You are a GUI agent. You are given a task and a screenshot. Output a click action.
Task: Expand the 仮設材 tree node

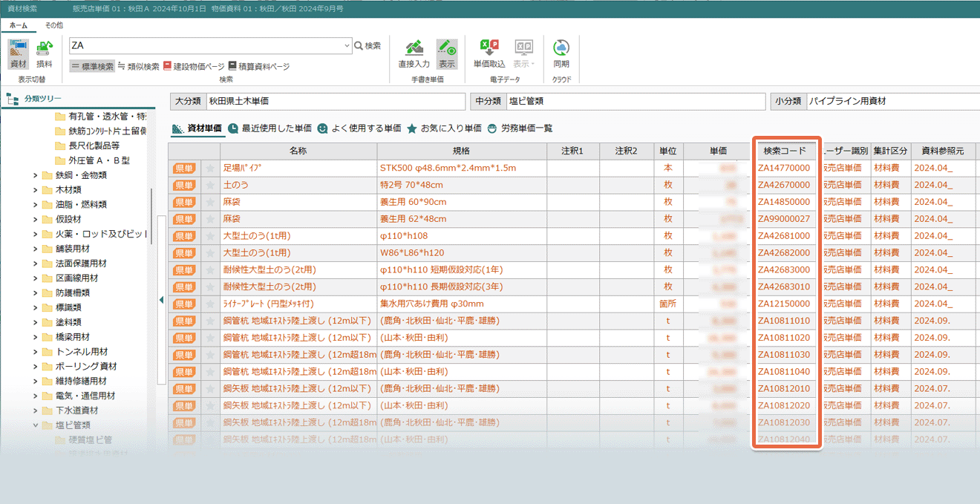(x=36, y=220)
